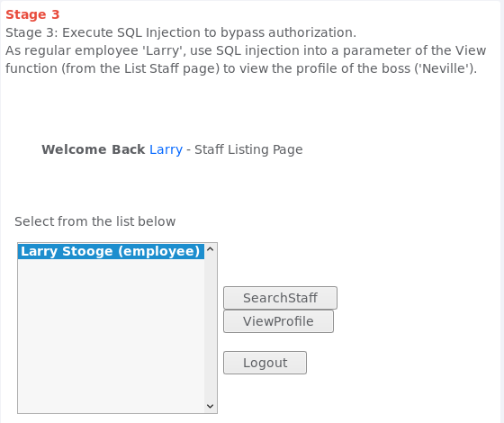
Task: Click the staff list scroll-down arrow
Action: pyautogui.click(x=211, y=406)
